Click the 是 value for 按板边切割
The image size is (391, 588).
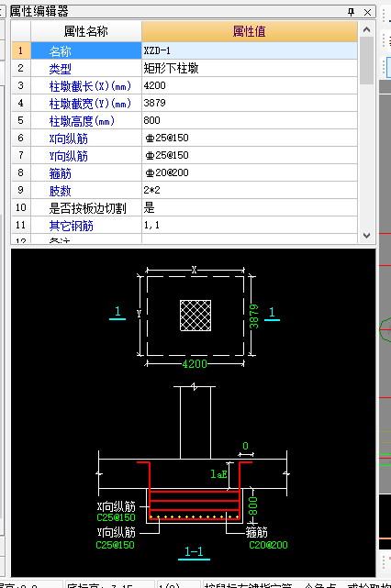[250, 207]
